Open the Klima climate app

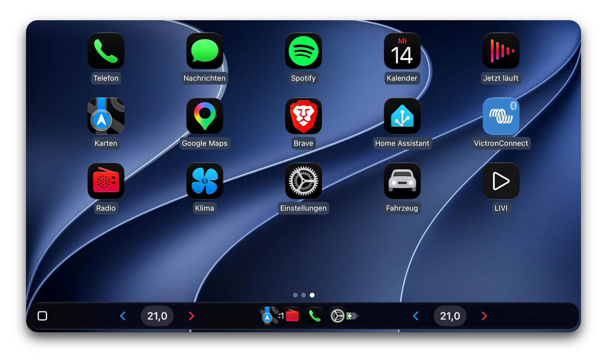coord(205,181)
